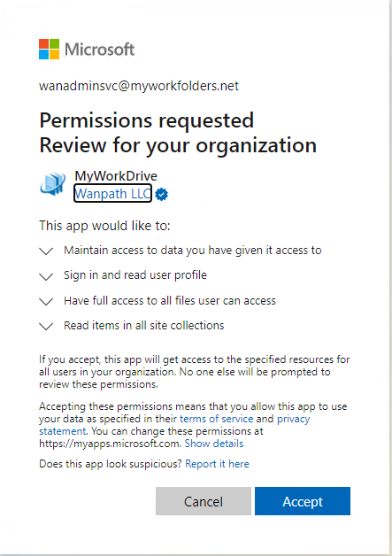392x556 pixels.
Task: Expand the 'Have full access to all files' chevron
Action: point(46,301)
